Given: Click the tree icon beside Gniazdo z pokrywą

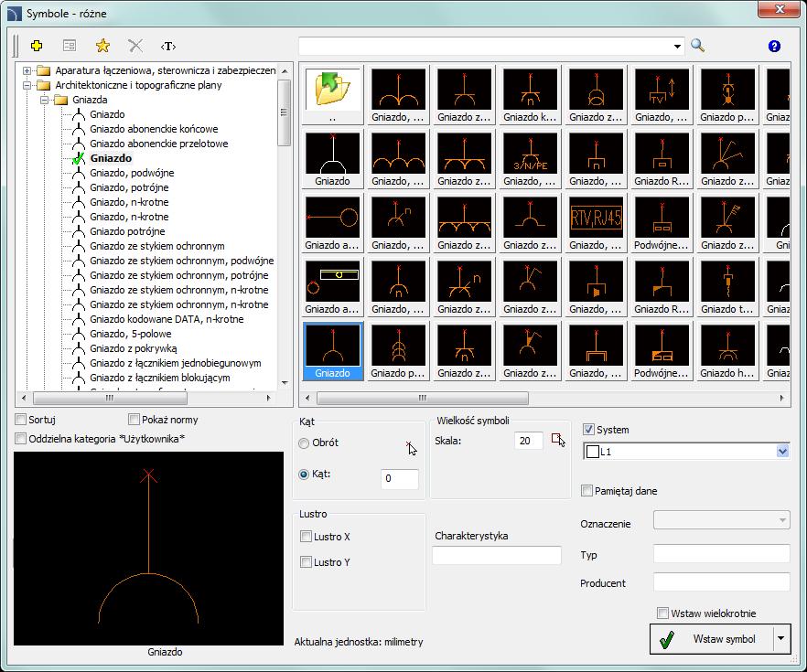Looking at the screenshot, I should pyautogui.click(x=79, y=348).
